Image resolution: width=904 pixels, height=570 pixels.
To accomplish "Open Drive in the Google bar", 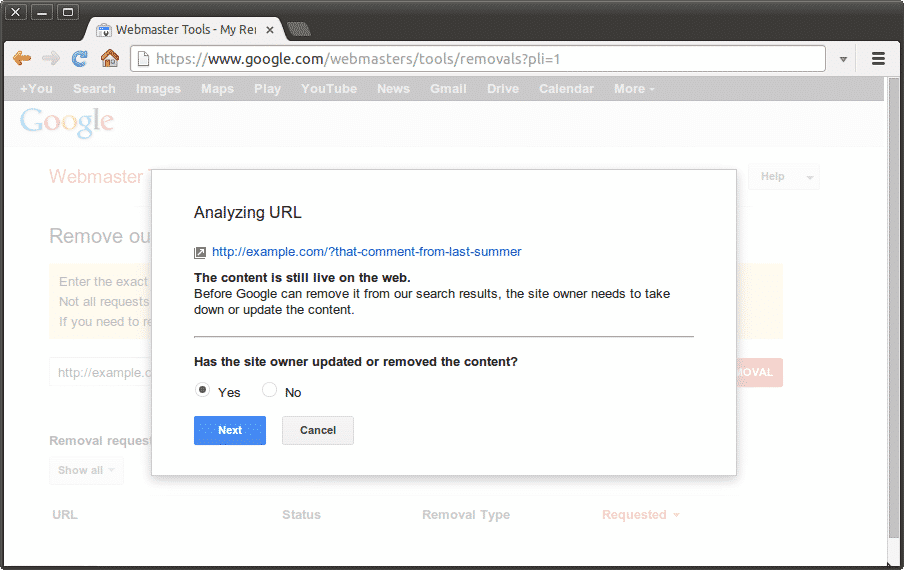I will 503,89.
